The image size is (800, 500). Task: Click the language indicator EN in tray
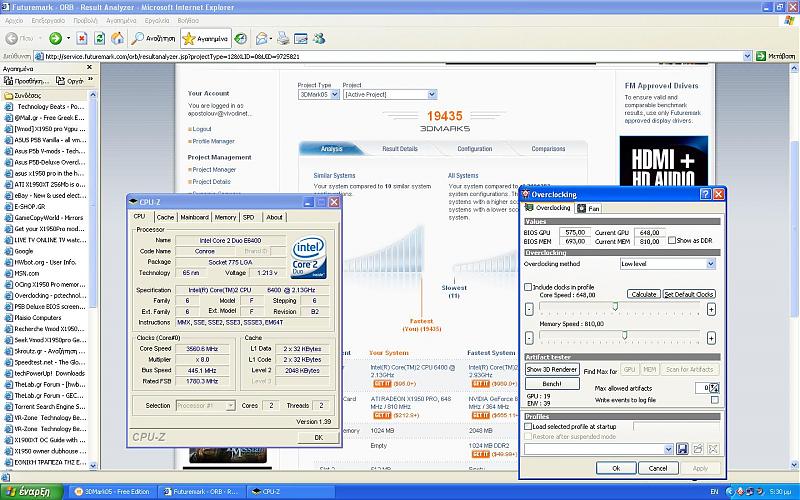714,492
